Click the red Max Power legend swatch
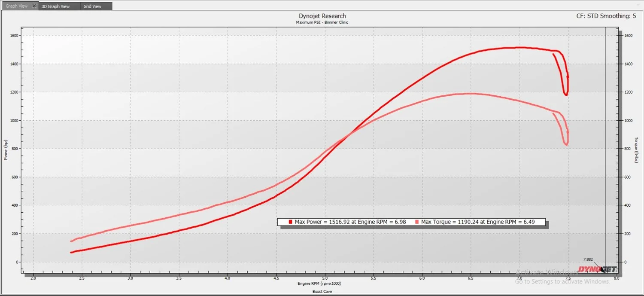The image size is (644, 296). coord(291,222)
